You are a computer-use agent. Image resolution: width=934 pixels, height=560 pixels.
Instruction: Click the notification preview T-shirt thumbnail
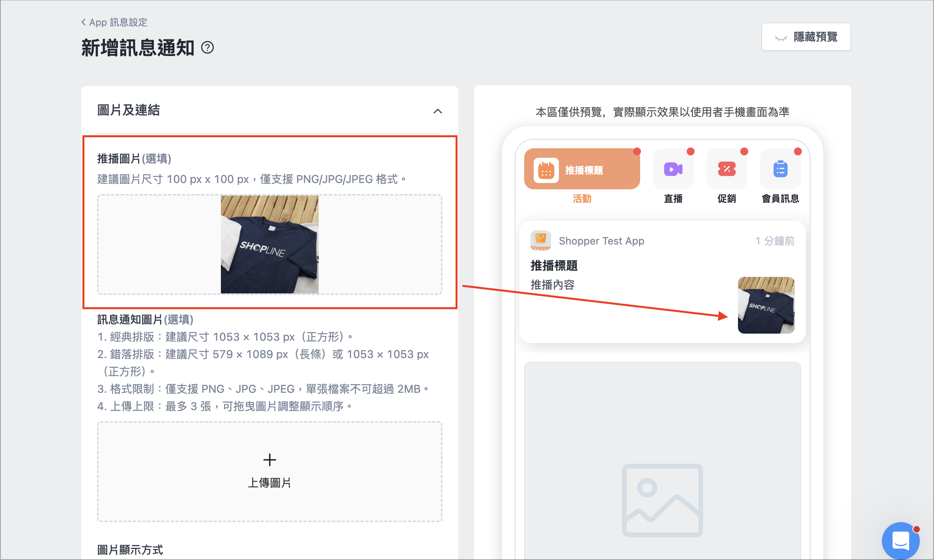click(766, 305)
